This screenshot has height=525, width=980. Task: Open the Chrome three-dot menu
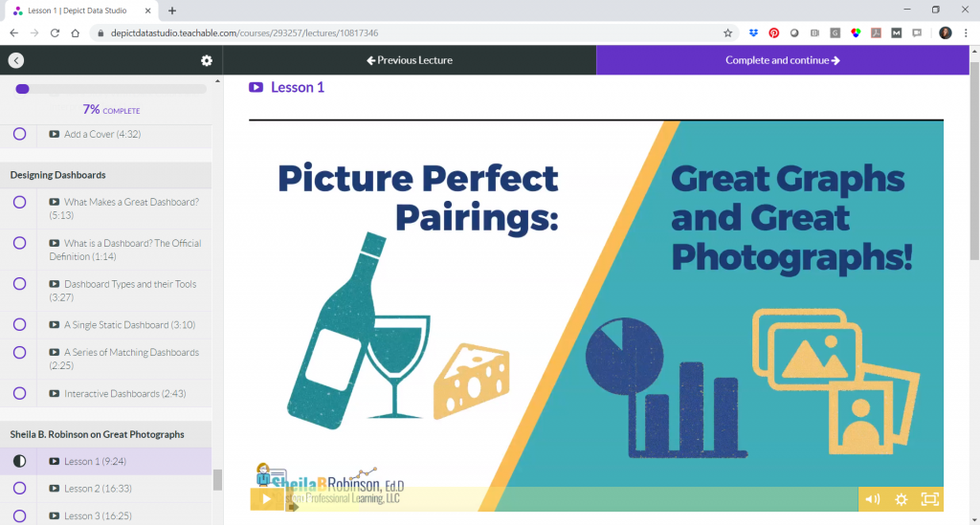966,33
